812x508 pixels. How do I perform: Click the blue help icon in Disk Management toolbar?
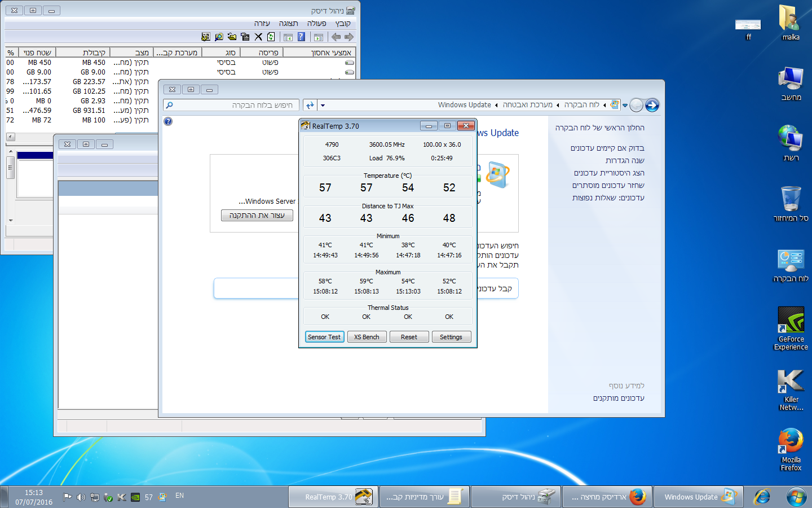tap(301, 37)
